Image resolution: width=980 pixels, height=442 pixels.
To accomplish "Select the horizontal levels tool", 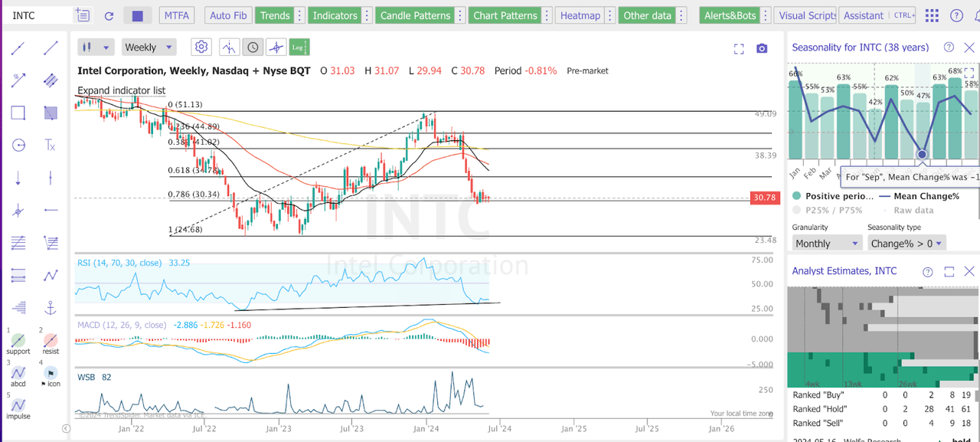I will point(18,275).
